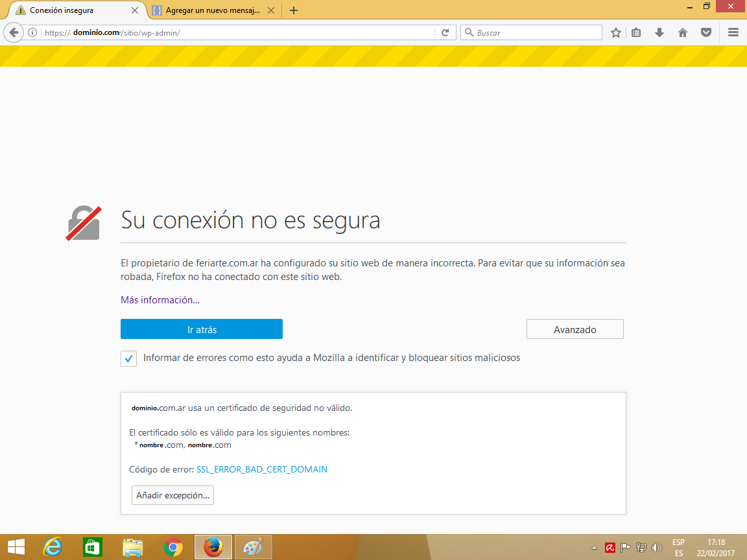Image resolution: width=747 pixels, height=560 pixels.
Task: Bookmark this page with the star icon
Action: click(616, 32)
